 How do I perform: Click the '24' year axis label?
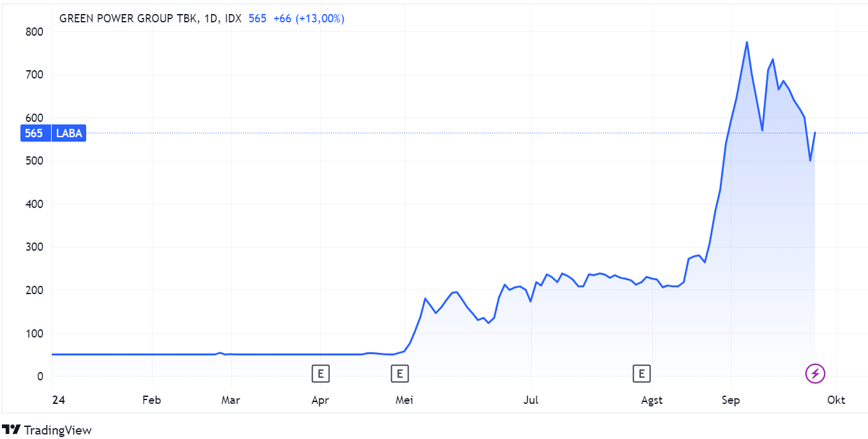[59, 400]
